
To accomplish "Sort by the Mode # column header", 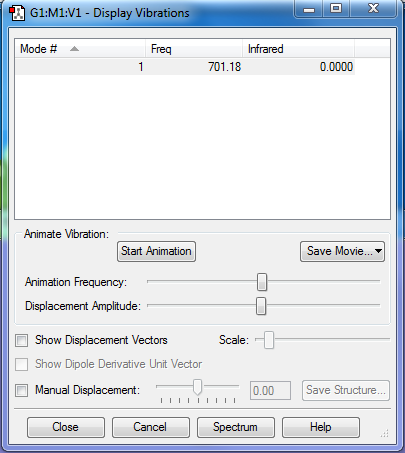I will click(80, 49).
